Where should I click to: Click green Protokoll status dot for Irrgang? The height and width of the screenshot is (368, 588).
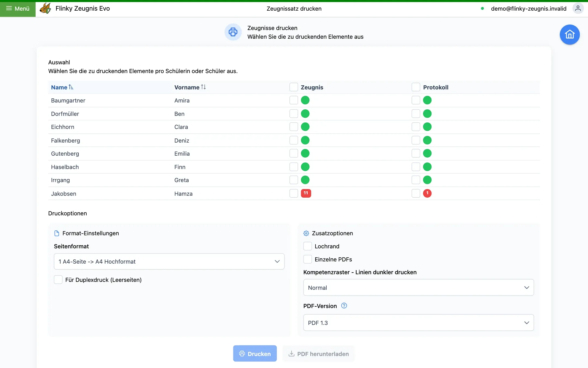(427, 180)
